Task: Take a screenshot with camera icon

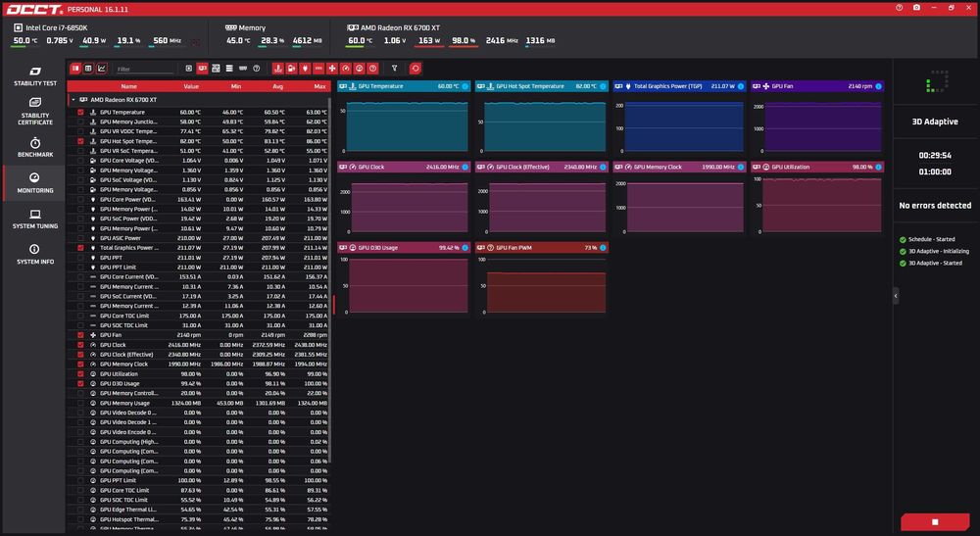Action: point(916,8)
